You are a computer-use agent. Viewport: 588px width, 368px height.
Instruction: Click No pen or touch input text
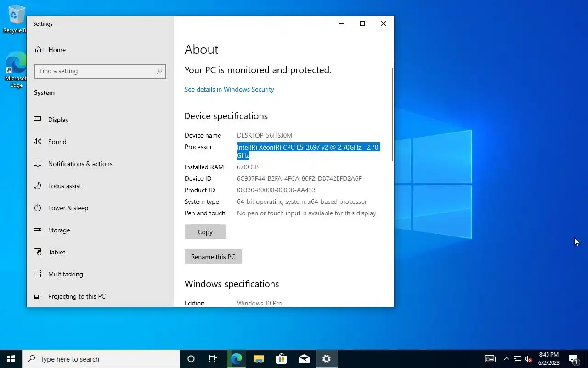pos(306,213)
